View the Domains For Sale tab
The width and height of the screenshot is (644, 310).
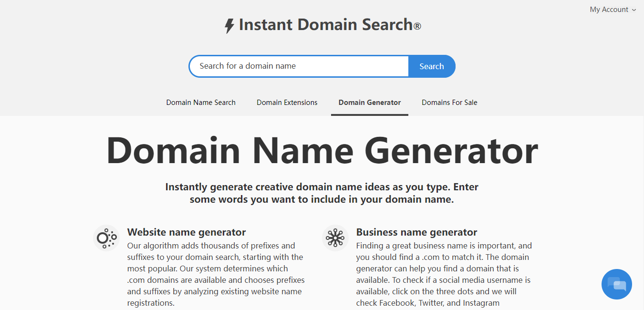tap(449, 102)
